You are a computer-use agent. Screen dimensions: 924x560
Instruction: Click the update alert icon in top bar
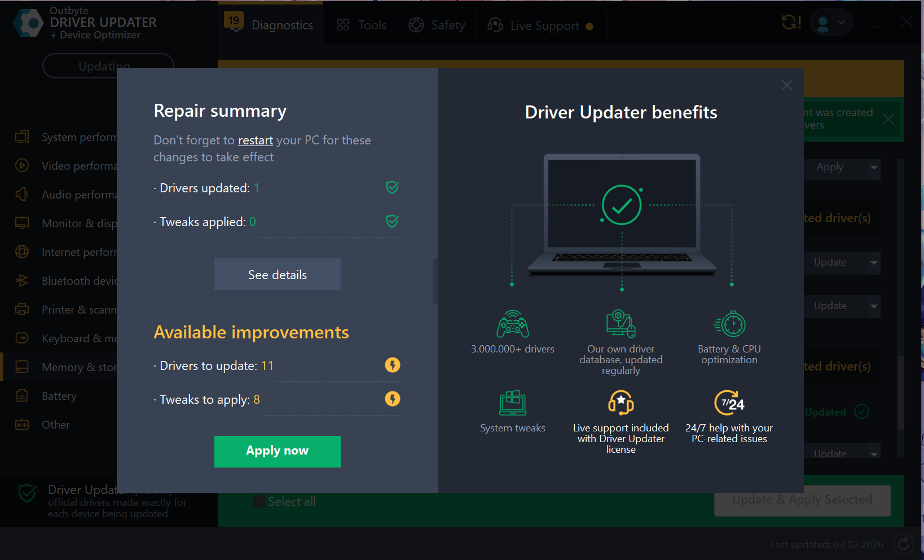tap(791, 23)
